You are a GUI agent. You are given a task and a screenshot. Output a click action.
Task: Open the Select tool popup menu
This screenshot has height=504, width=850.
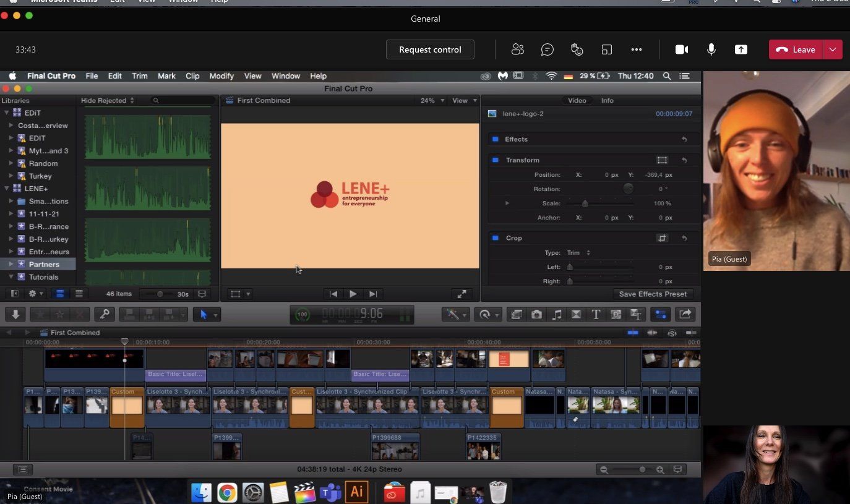tap(206, 315)
